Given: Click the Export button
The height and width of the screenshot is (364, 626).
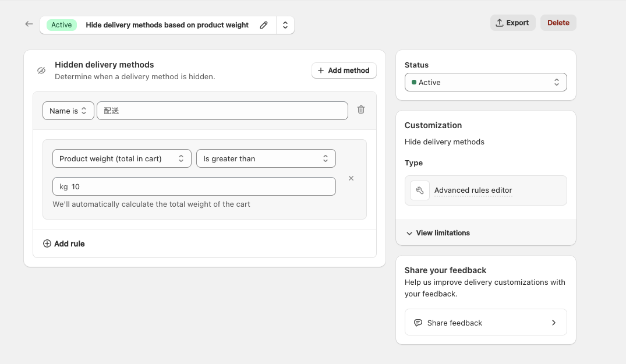Looking at the screenshot, I should tap(512, 23).
